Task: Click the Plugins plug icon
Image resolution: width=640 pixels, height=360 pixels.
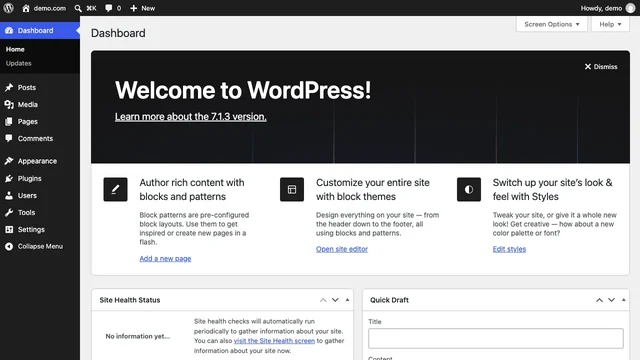Action: coord(9,178)
